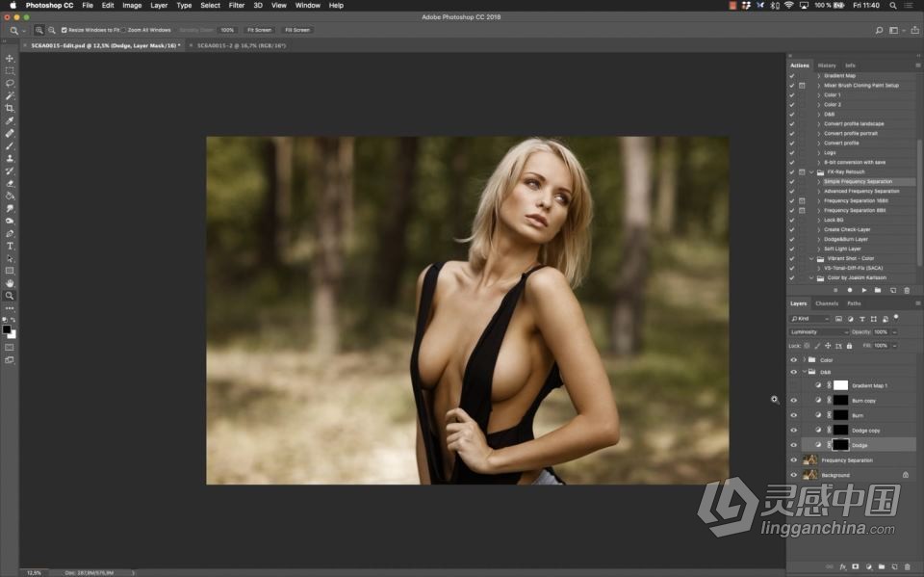Create new adjustment layer icon
The height and width of the screenshot is (577, 924).
coord(868,566)
